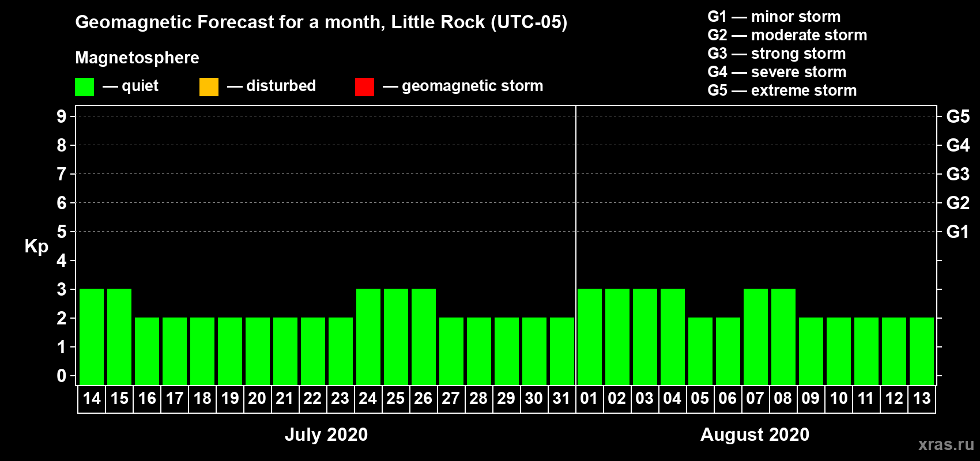This screenshot has width=980, height=461.
Task: Click date label 25 in July
Action: click(x=395, y=399)
